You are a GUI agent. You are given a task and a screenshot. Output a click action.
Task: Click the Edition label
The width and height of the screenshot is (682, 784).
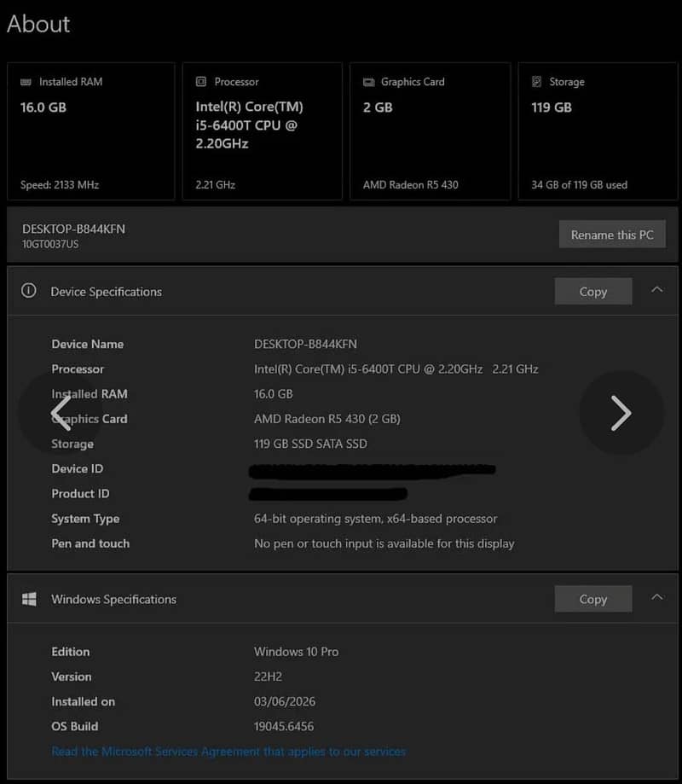tap(71, 652)
